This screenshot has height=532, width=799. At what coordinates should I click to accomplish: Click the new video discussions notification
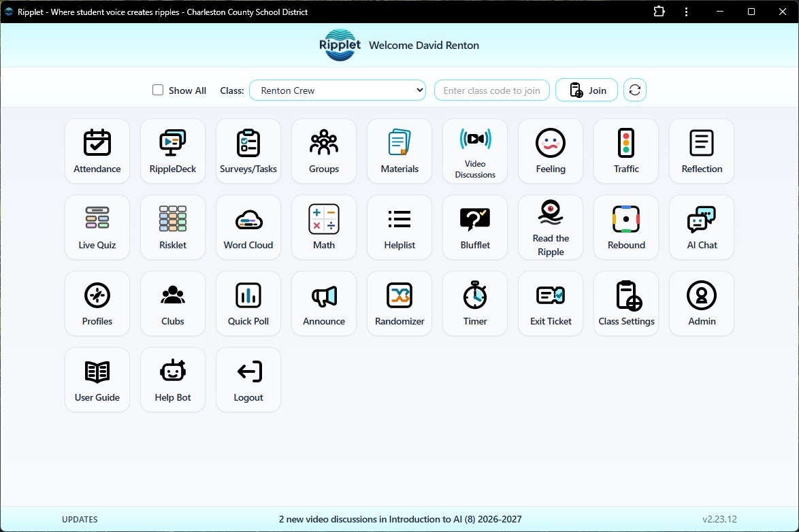click(x=400, y=519)
